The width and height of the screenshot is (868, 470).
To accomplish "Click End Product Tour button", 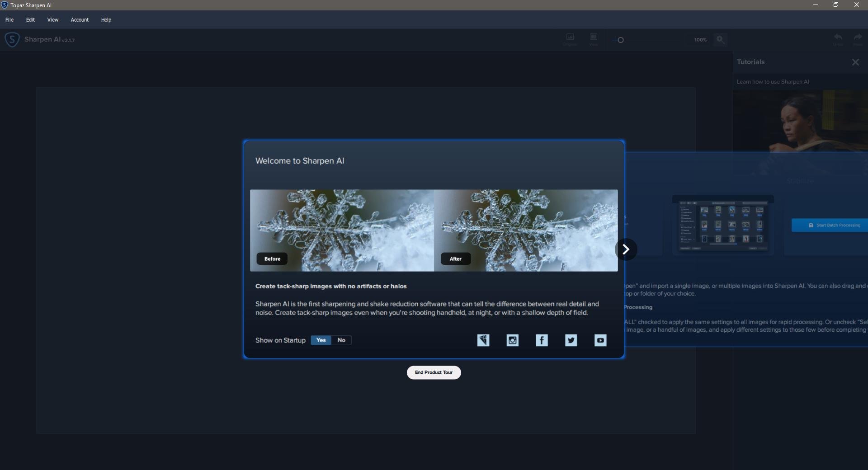I will (x=434, y=372).
